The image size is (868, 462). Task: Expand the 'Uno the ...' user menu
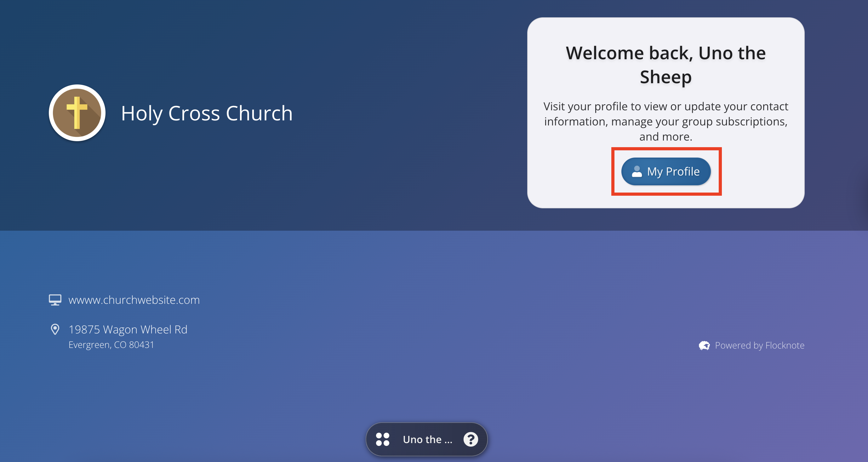427,439
